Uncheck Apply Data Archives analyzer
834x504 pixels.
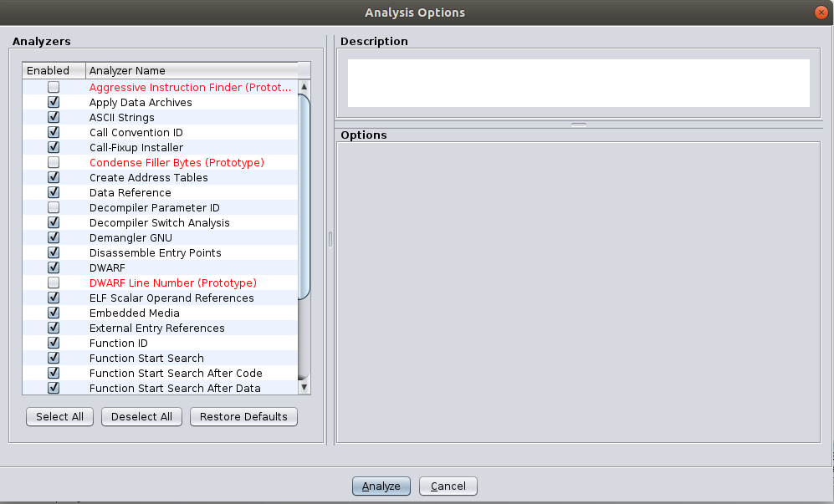pyautogui.click(x=54, y=102)
